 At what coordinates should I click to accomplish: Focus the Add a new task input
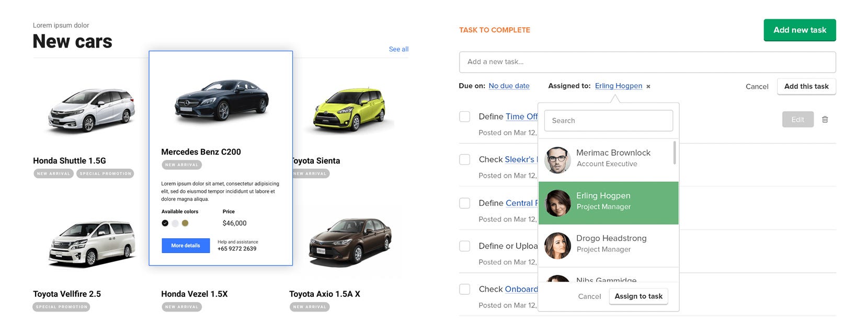pyautogui.click(x=647, y=62)
